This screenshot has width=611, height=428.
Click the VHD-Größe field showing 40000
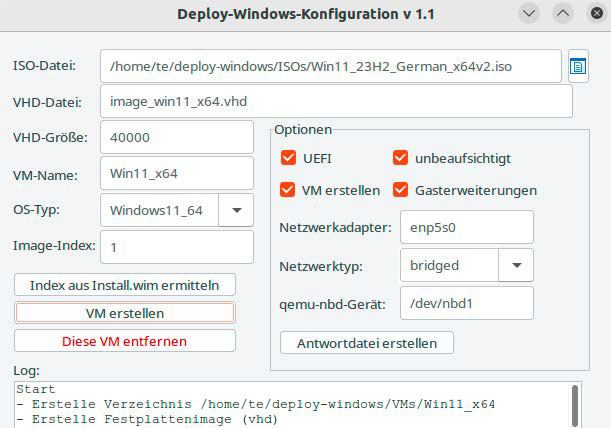click(x=177, y=137)
